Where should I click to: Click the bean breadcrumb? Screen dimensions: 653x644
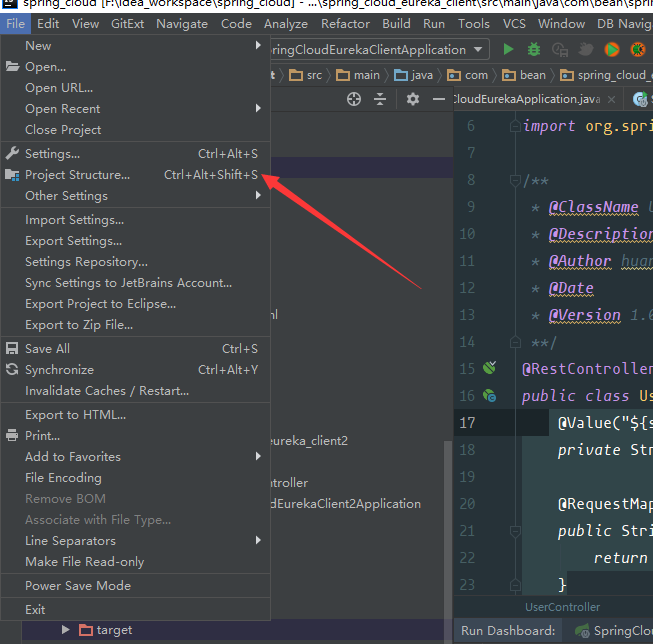click(x=524, y=75)
